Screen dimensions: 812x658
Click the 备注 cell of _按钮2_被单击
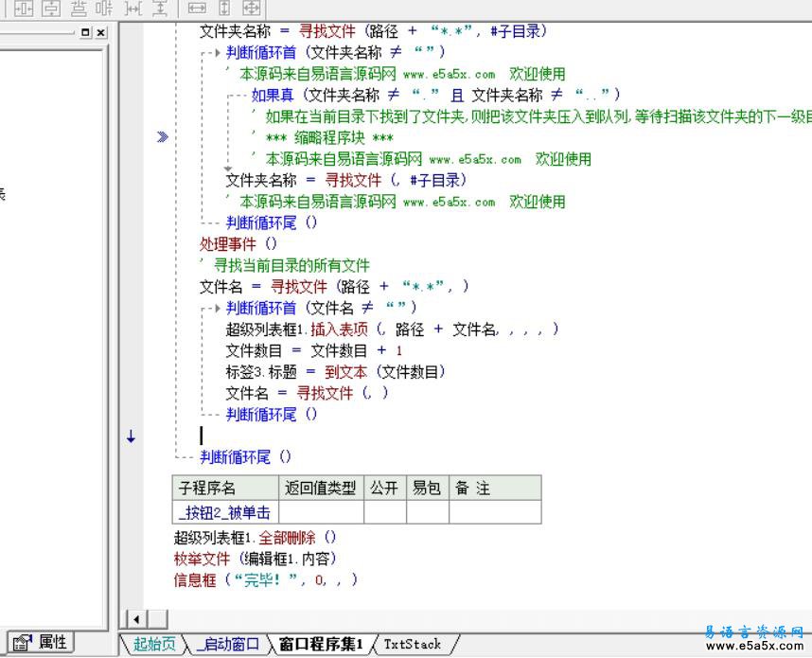coord(495,512)
